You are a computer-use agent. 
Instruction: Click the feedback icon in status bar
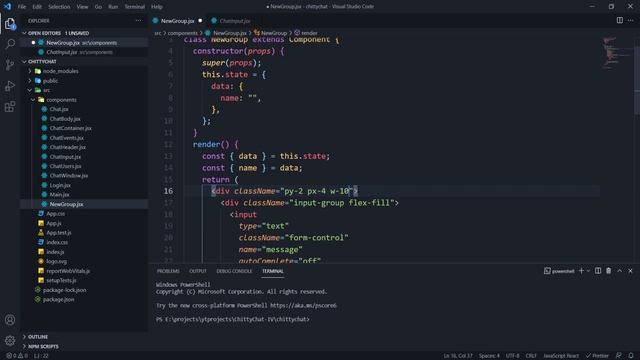point(619,356)
